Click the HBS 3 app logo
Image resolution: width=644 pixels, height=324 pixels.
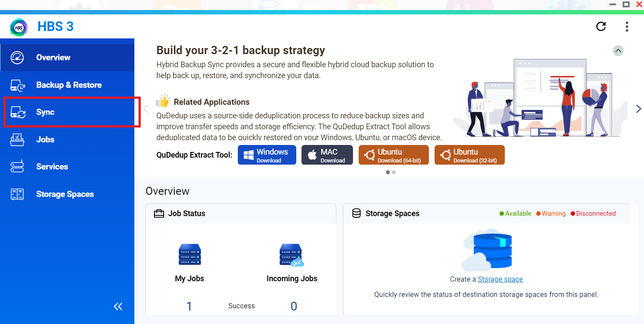pos(19,27)
